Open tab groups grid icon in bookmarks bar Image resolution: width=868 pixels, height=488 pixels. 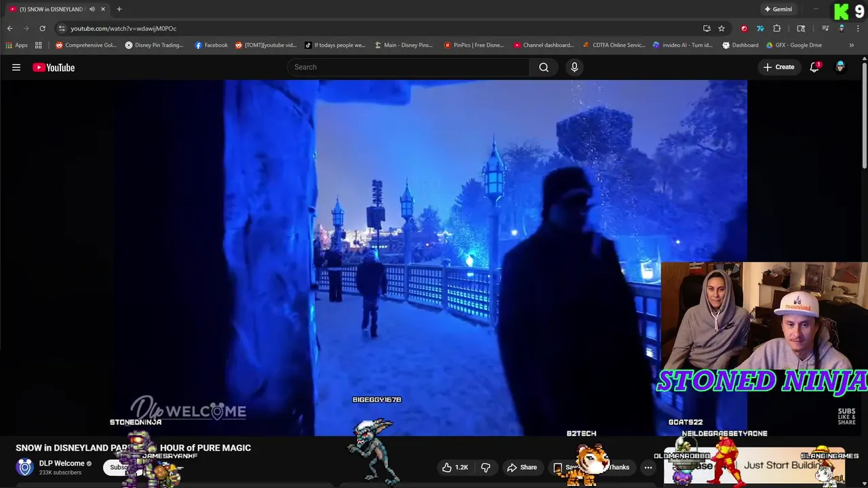click(x=39, y=45)
